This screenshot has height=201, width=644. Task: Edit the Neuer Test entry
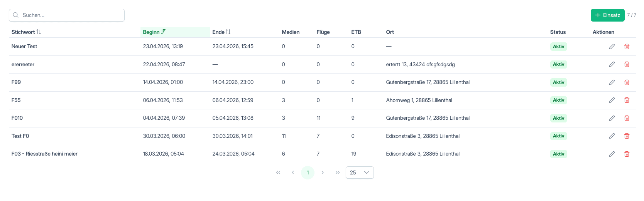tap(612, 47)
